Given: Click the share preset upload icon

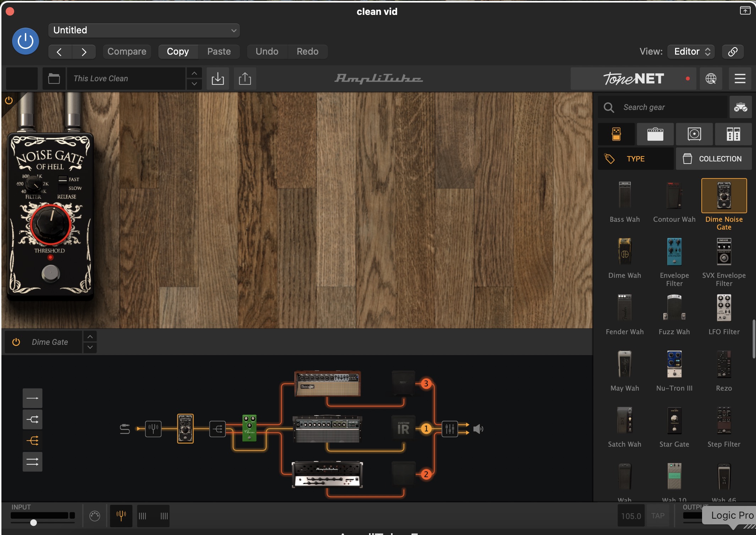Looking at the screenshot, I should [245, 78].
